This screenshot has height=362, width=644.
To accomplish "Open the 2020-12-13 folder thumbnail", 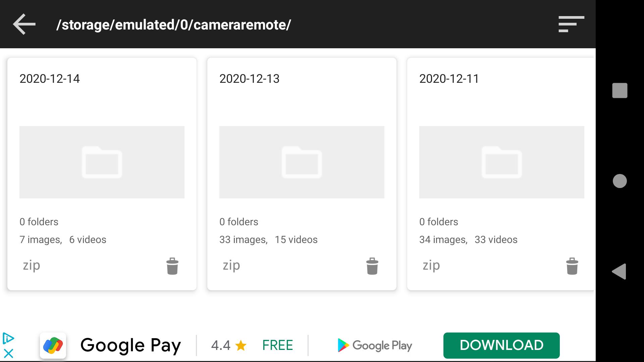I will click(302, 162).
